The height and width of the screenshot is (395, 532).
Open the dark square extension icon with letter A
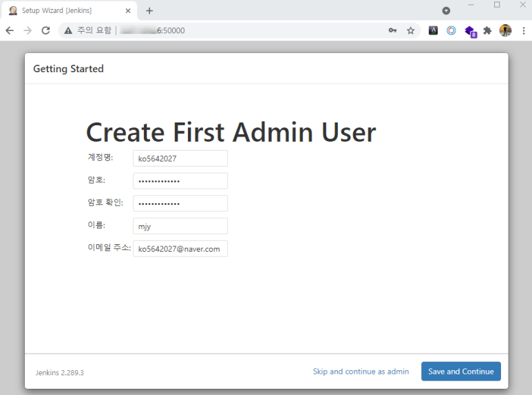pyautogui.click(x=433, y=30)
